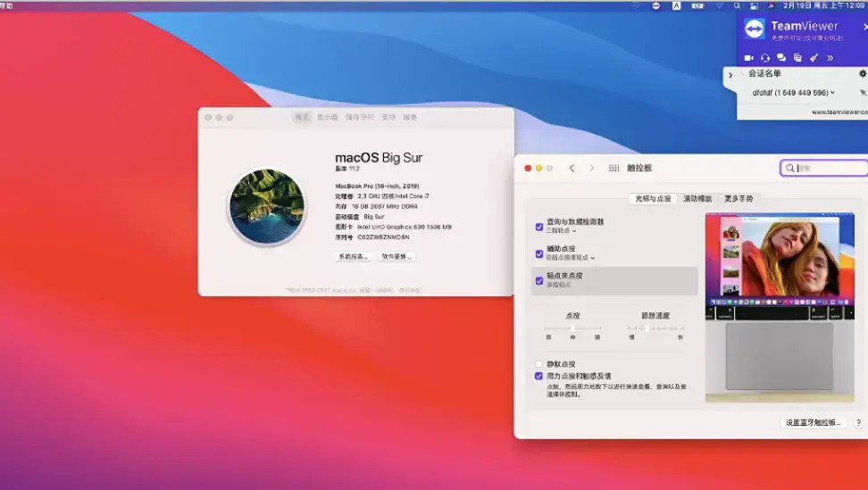
Task: Click the 会话名单 header
Action: (764, 73)
